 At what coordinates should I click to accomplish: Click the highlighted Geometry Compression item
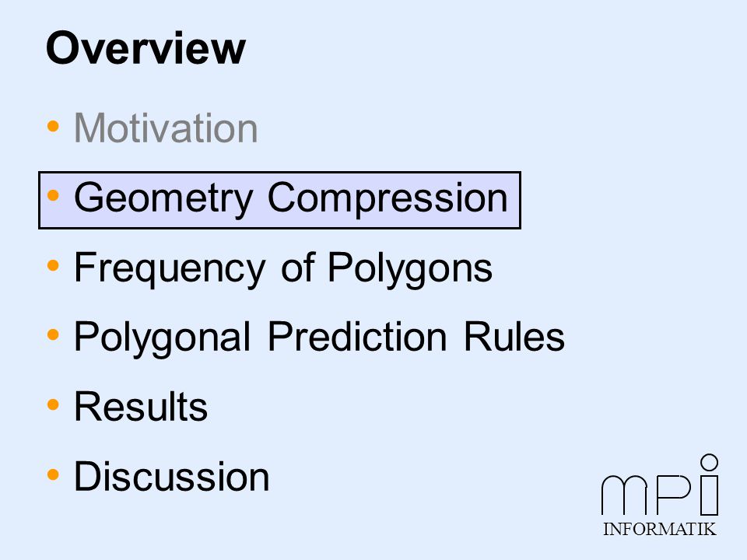[x=279, y=200]
